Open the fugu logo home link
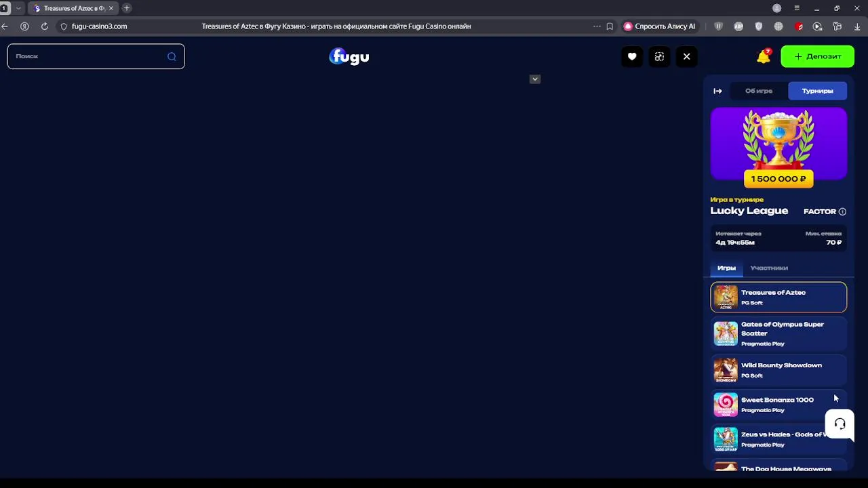Viewport: 868px width, 488px height. (349, 56)
